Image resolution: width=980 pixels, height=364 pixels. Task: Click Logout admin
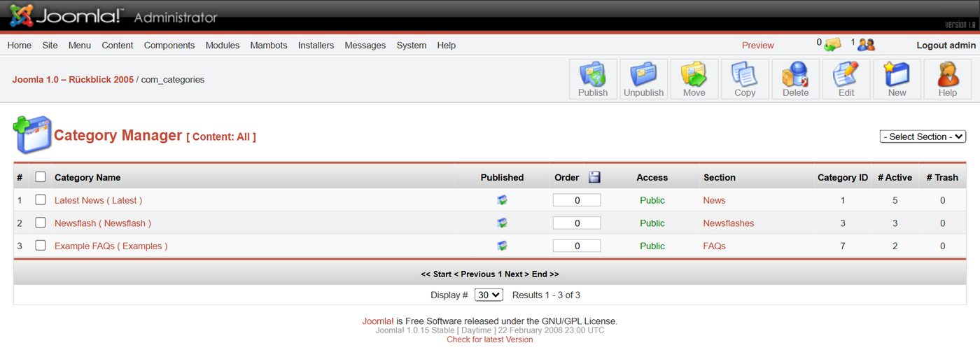pyautogui.click(x=946, y=45)
